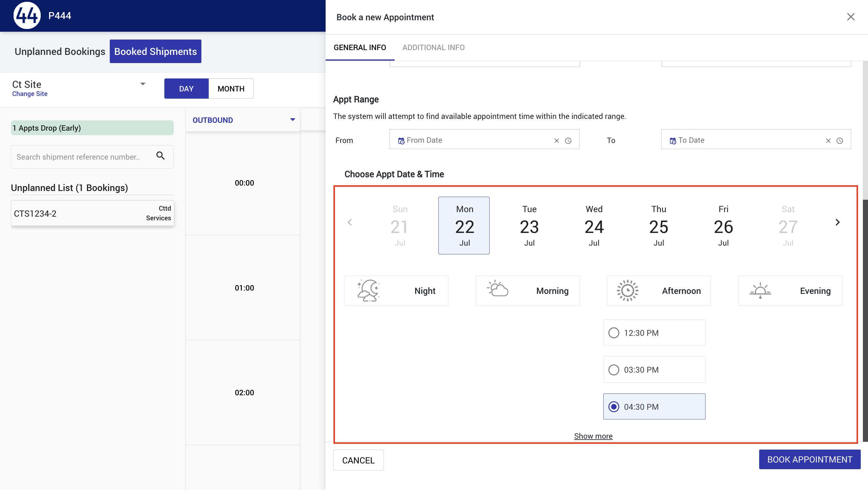This screenshot has height=490, width=868.
Task: Select the 12:30 PM time slot
Action: 654,332
